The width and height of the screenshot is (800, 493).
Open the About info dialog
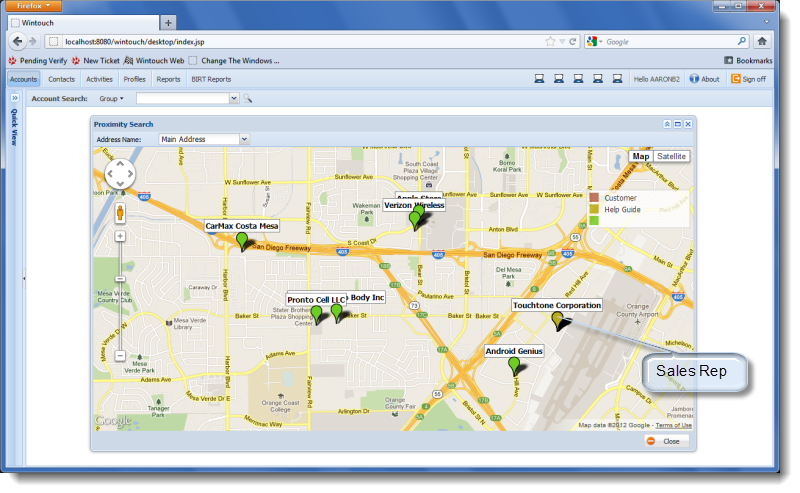[x=704, y=79]
